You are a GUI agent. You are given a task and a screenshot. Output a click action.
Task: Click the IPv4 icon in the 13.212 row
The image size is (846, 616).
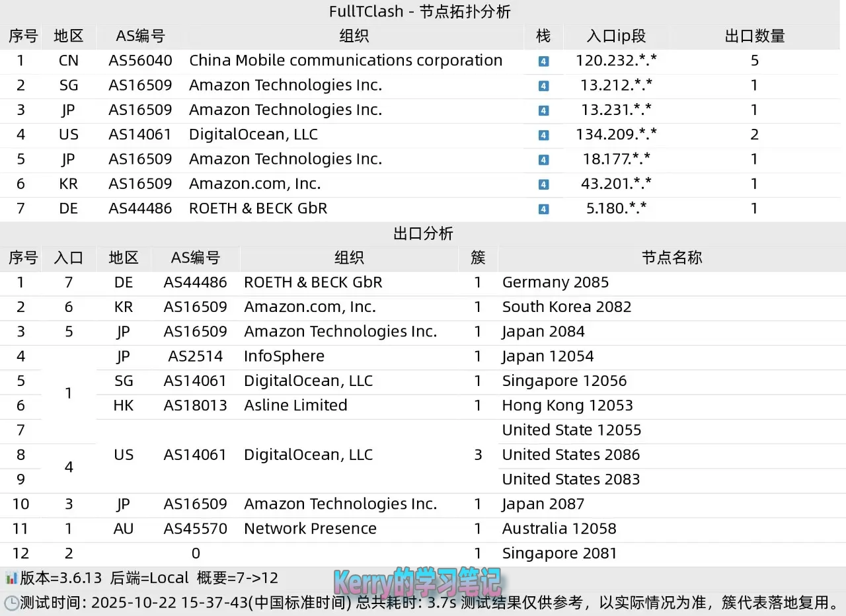tap(543, 86)
